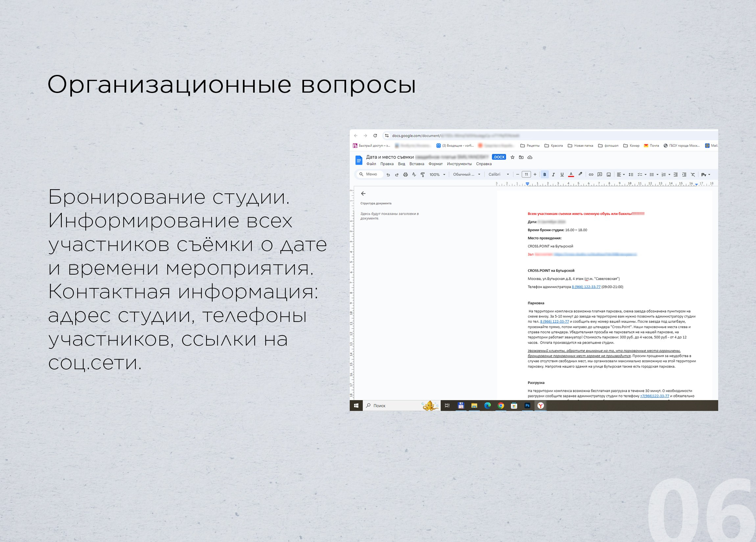Image resolution: width=756 pixels, height=542 pixels.
Task: Toggle underline formatting button
Action: (x=562, y=174)
